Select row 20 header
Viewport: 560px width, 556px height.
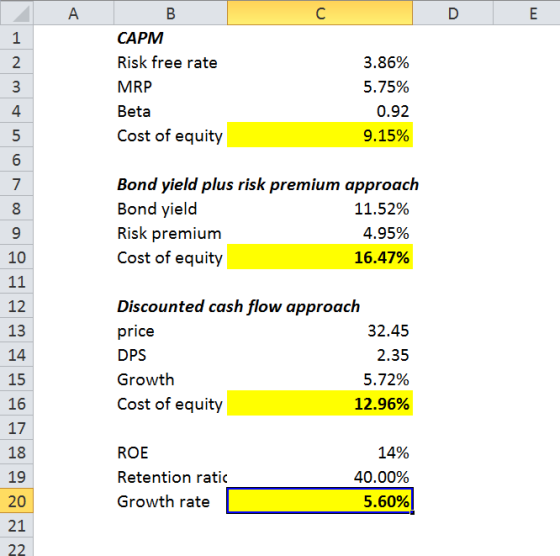[16, 501]
